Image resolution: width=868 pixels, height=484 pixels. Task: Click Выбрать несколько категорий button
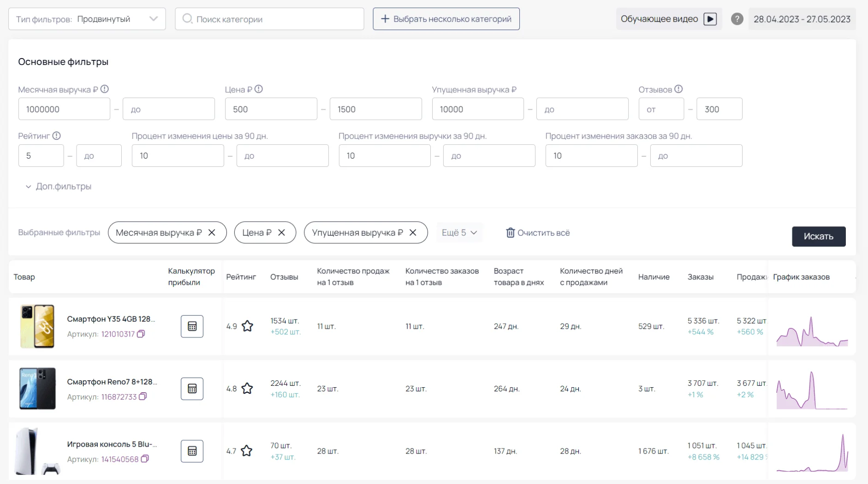446,19
